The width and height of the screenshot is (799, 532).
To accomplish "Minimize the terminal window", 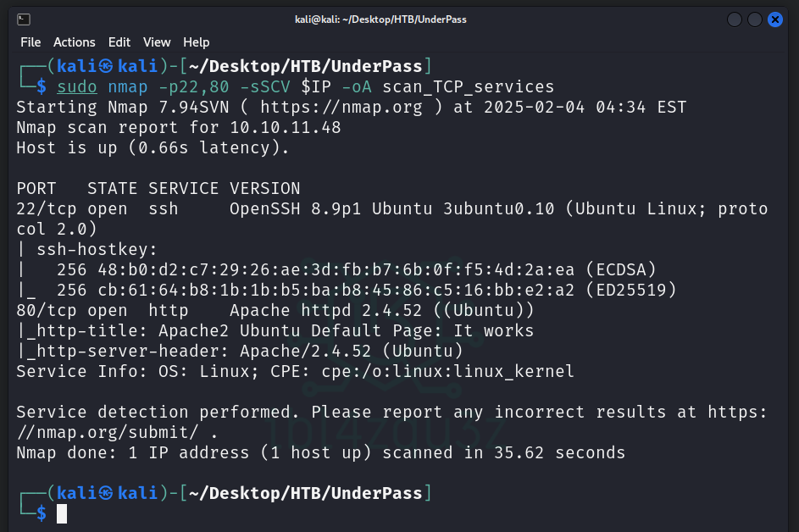I will pos(735,19).
